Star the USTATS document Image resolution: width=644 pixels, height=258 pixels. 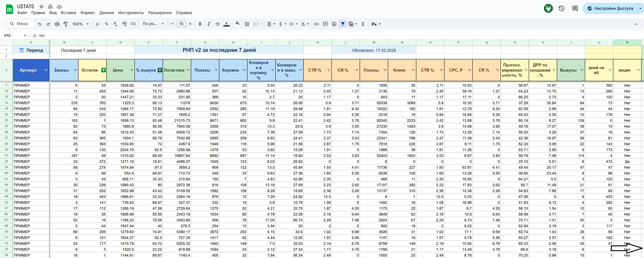click(x=41, y=7)
